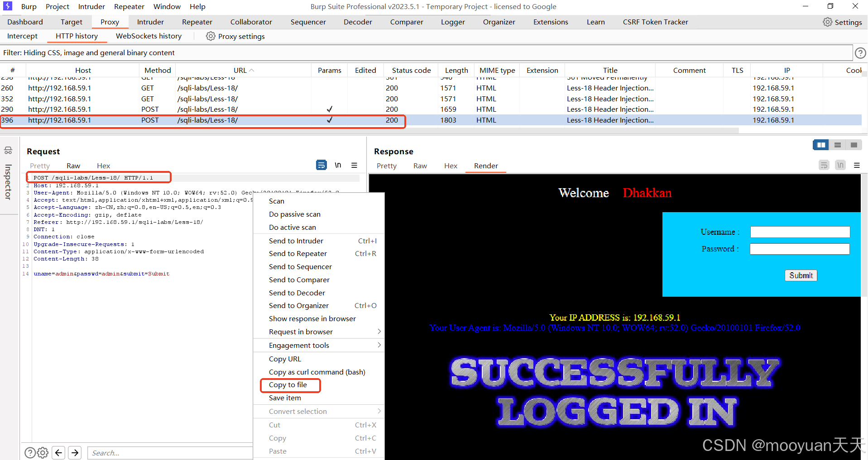
Task: Toggle request non-printable \n characters icon
Action: point(338,165)
